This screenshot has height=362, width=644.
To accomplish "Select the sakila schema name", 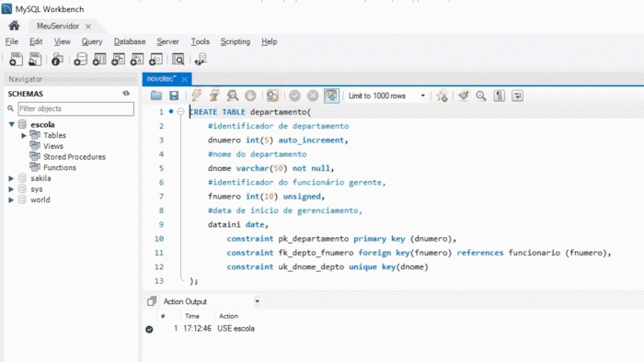I will (40, 178).
